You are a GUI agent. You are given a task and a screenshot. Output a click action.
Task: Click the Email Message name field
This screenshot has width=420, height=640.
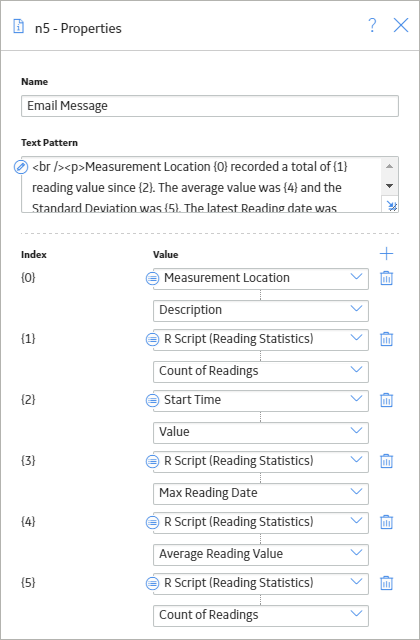[x=210, y=106]
